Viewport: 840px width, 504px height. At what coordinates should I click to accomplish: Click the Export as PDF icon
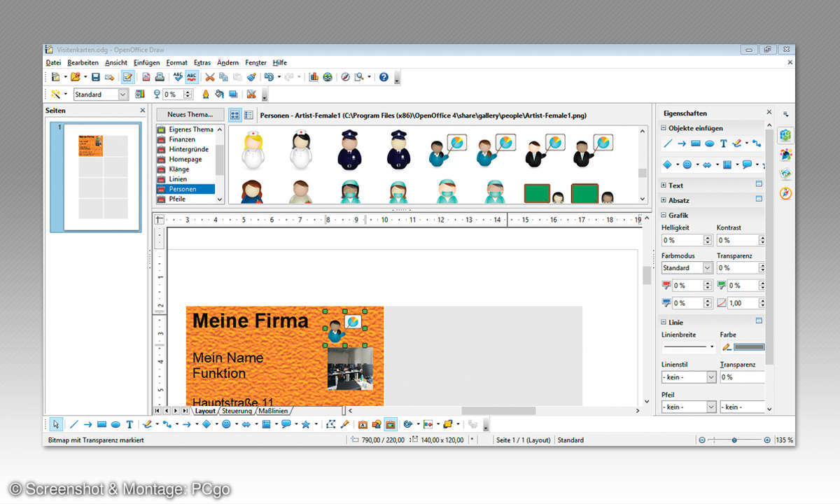pos(146,77)
